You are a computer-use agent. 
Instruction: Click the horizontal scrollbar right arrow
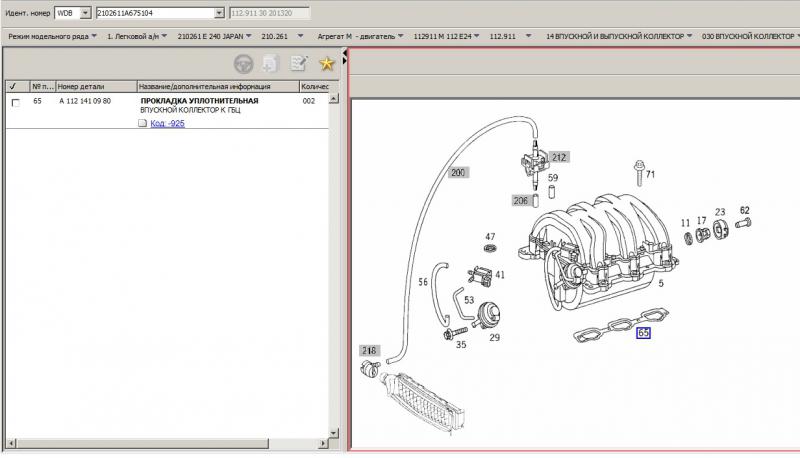point(323,444)
